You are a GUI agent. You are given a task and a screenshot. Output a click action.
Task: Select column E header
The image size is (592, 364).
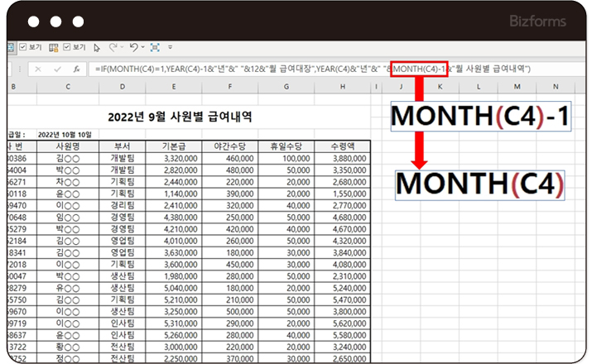pyautogui.click(x=173, y=87)
